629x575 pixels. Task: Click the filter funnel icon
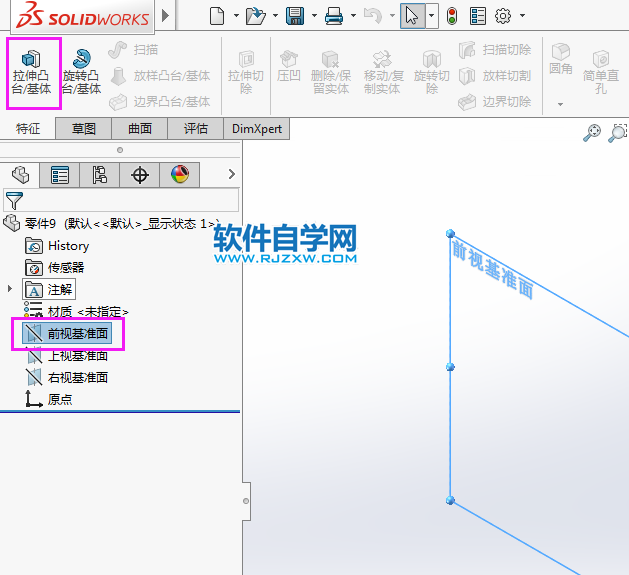tap(14, 200)
